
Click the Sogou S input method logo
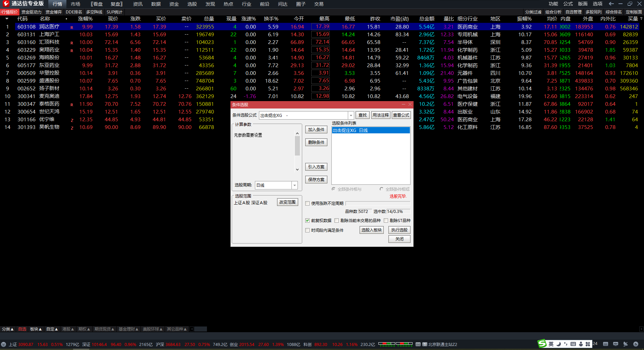[x=542, y=344]
